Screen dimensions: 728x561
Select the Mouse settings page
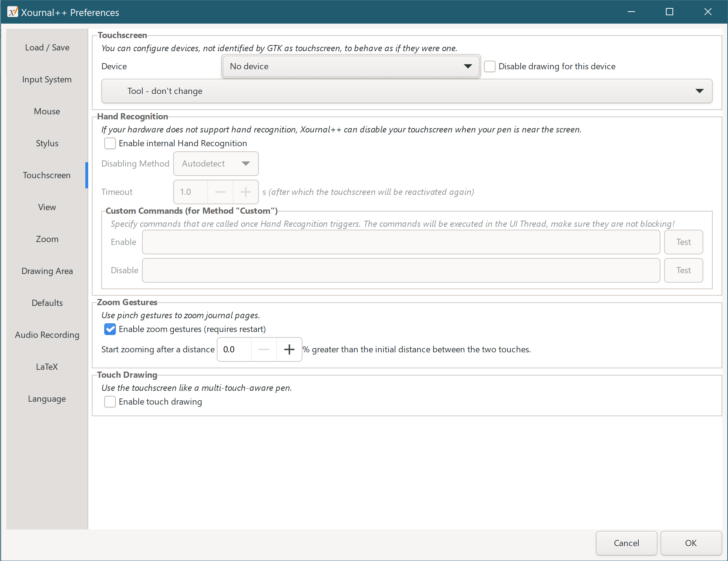point(47,111)
